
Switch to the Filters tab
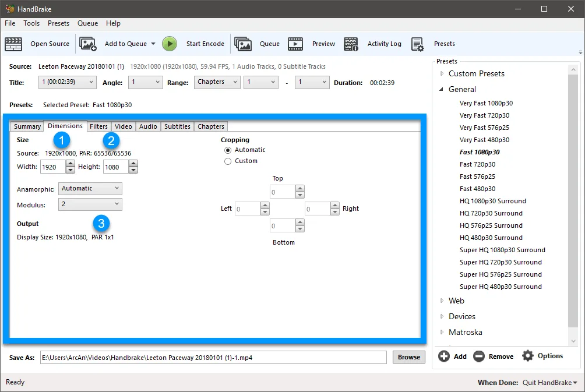pyautogui.click(x=98, y=126)
